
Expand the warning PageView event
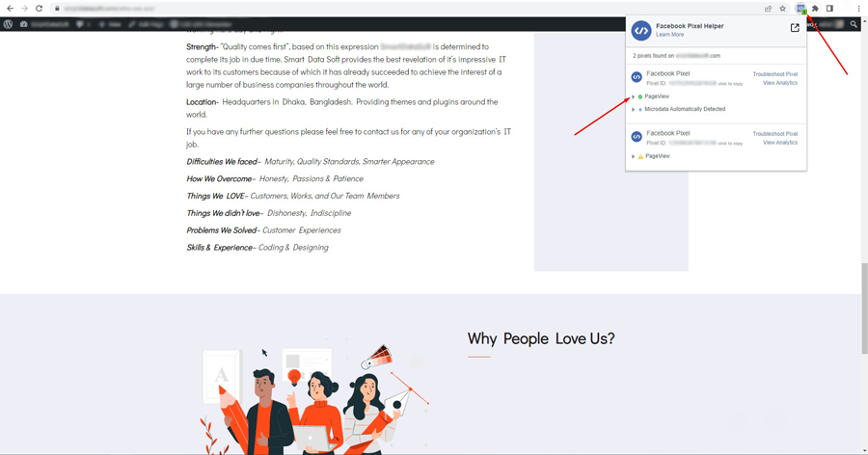(x=634, y=157)
